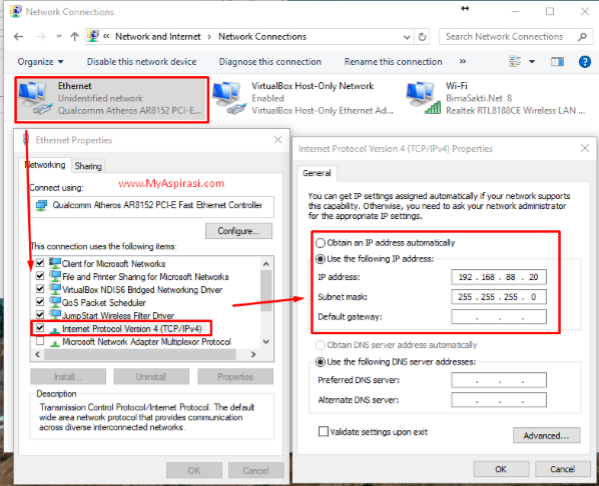Select Internet Protocol Version 4 (TCP/IPv4) item
This screenshot has width=599, height=486.
click(131, 329)
